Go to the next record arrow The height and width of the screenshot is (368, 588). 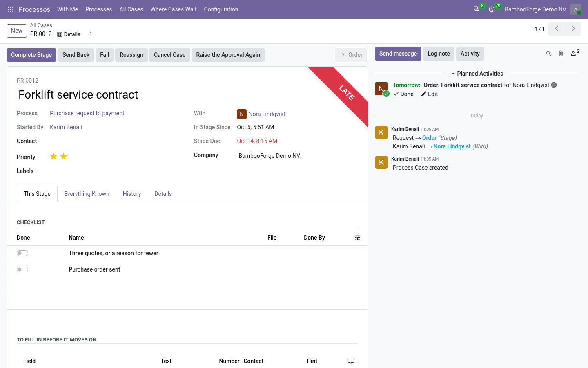click(573, 29)
